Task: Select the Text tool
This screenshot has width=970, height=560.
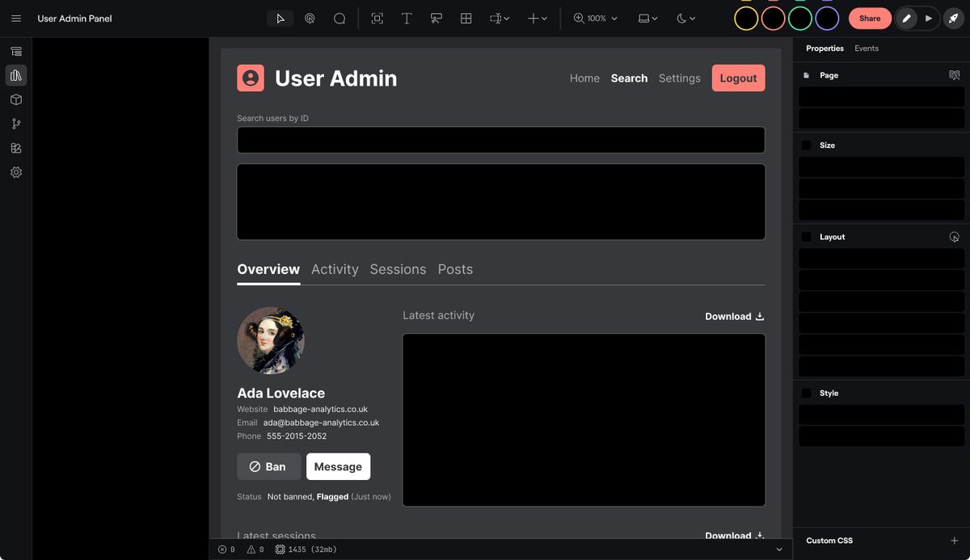Action: click(x=407, y=18)
